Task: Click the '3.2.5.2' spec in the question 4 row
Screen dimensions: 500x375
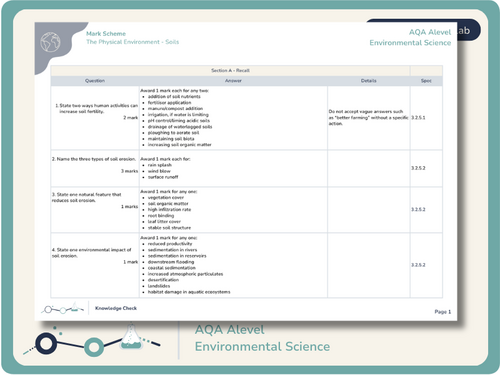Action: click(x=418, y=265)
